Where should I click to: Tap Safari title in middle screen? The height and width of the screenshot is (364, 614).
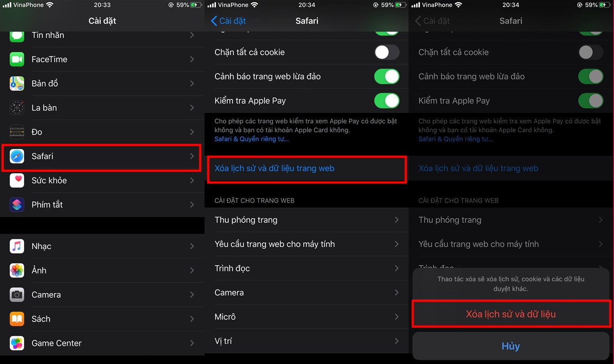307,21
